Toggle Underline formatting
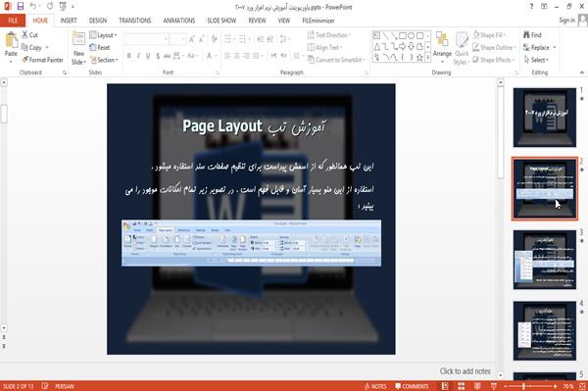Screen dimensions: 588x391 click(148, 56)
